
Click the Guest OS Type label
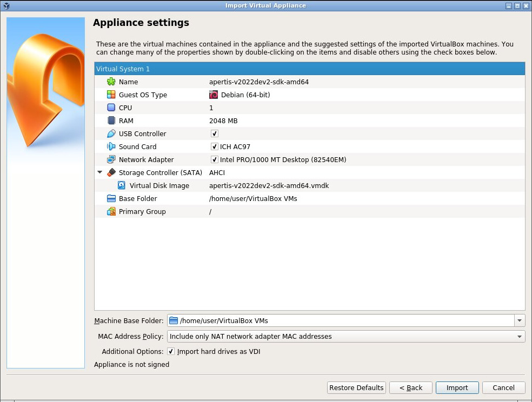click(143, 95)
